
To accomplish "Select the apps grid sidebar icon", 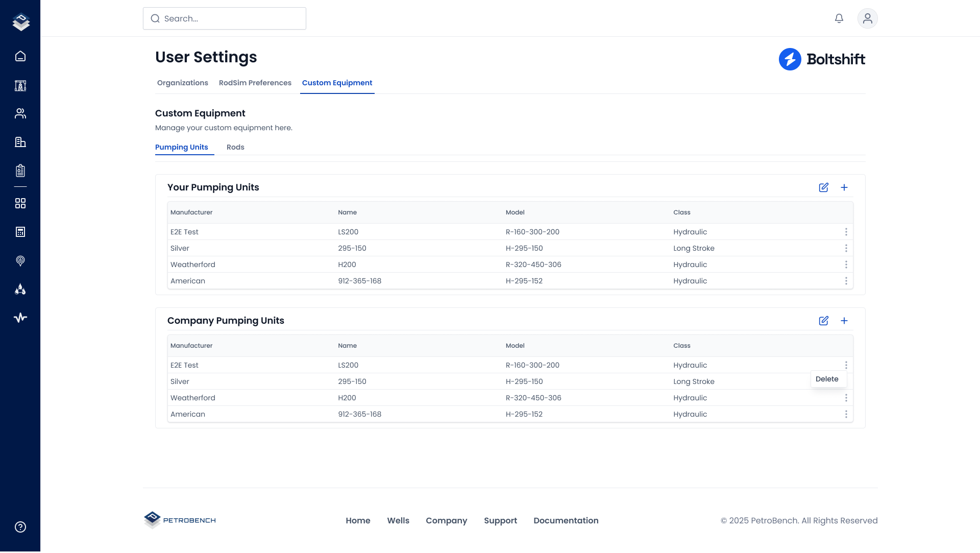I will pos(20,203).
